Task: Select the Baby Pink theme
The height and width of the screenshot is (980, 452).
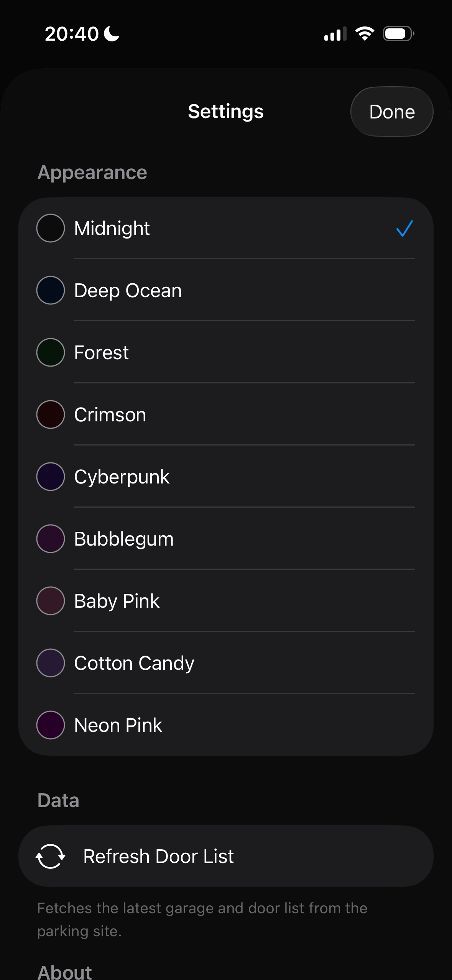Action: tap(226, 601)
